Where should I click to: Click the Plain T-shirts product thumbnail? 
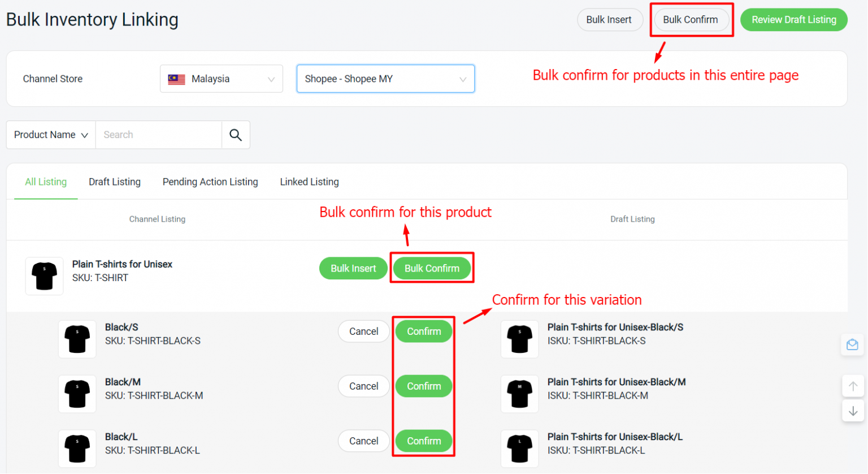(x=44, y=276)
